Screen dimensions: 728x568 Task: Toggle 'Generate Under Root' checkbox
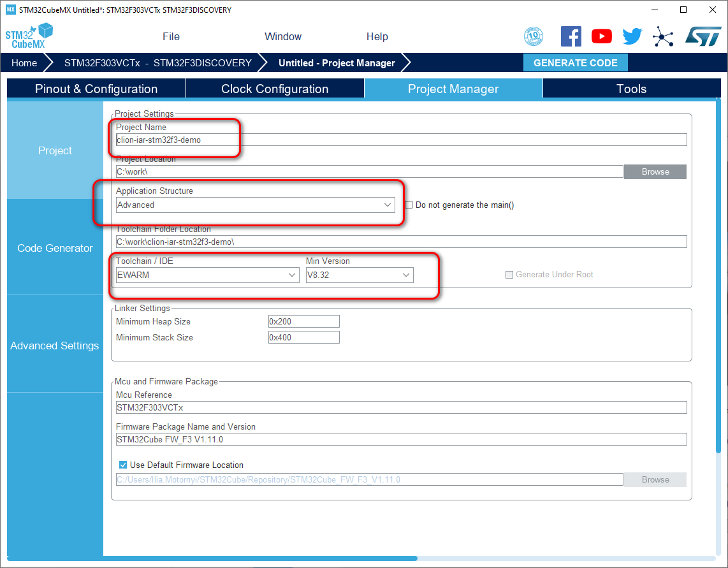coord(509,275)
